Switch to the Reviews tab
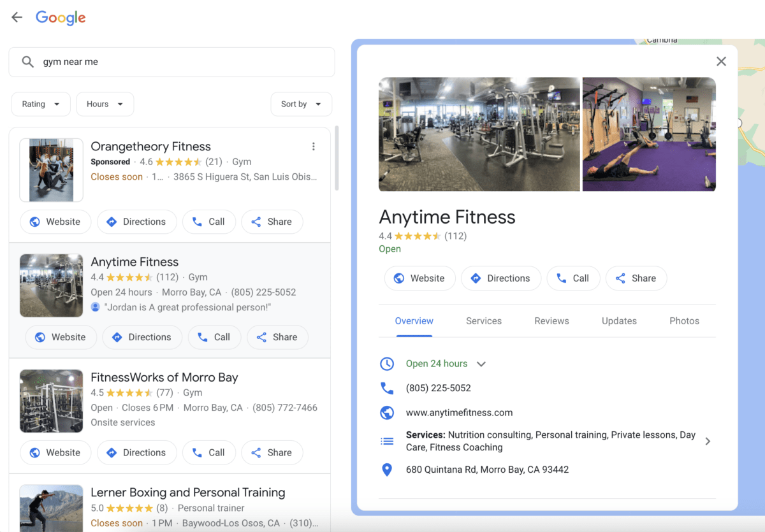 click(x=551, y=321)
